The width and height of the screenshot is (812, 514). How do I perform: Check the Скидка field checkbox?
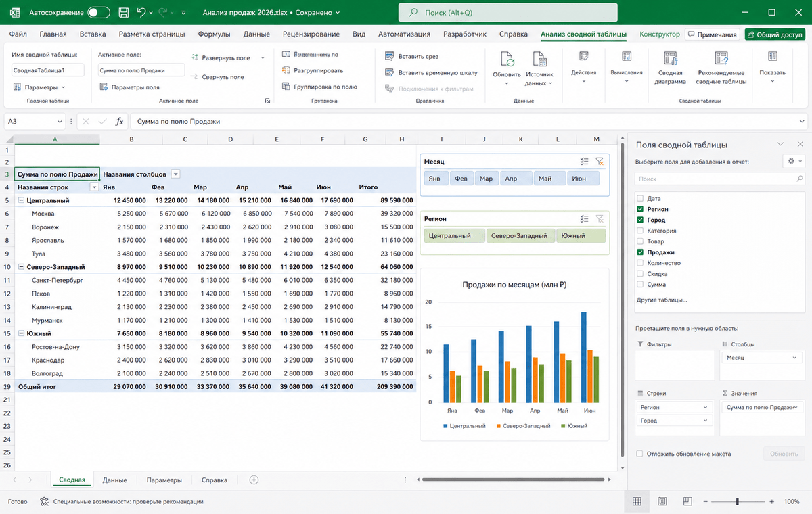click(x=640, y=274)
